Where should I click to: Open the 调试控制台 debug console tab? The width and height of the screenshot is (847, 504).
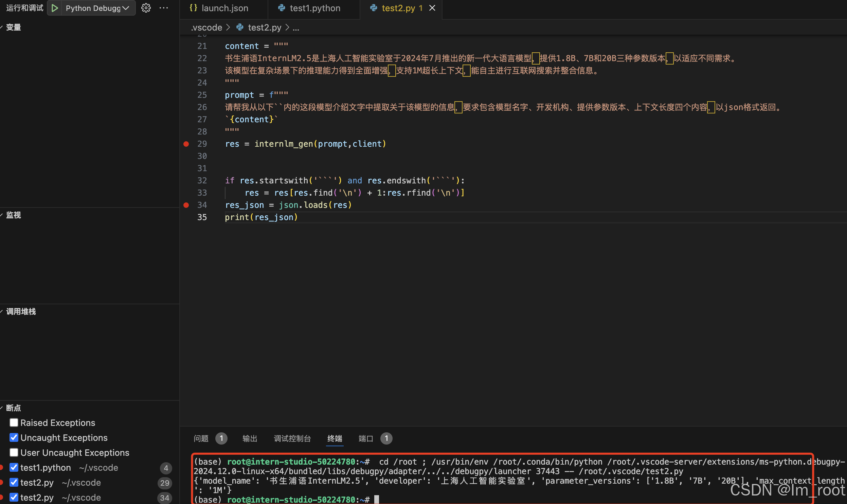(x=292, y=438)
